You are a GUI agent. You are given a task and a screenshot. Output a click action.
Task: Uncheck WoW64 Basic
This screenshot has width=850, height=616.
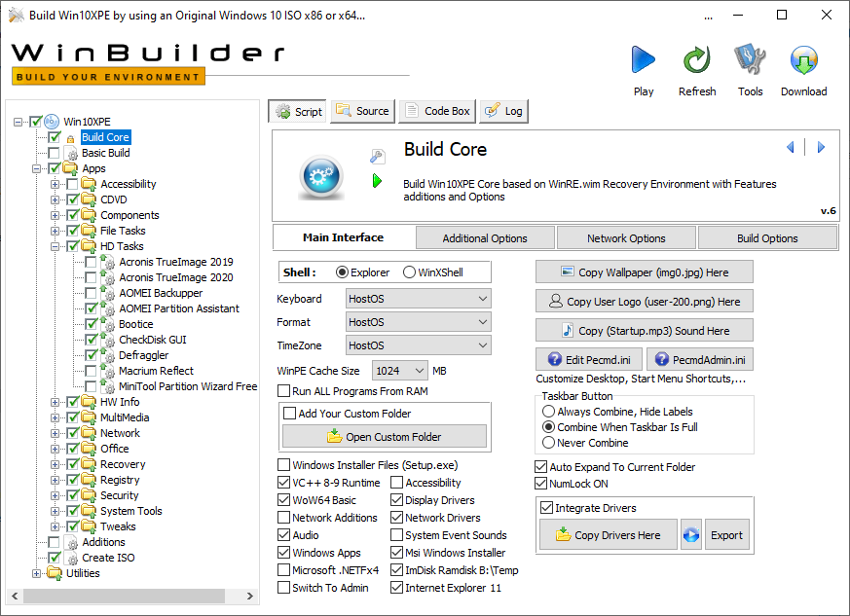[281, 499]
